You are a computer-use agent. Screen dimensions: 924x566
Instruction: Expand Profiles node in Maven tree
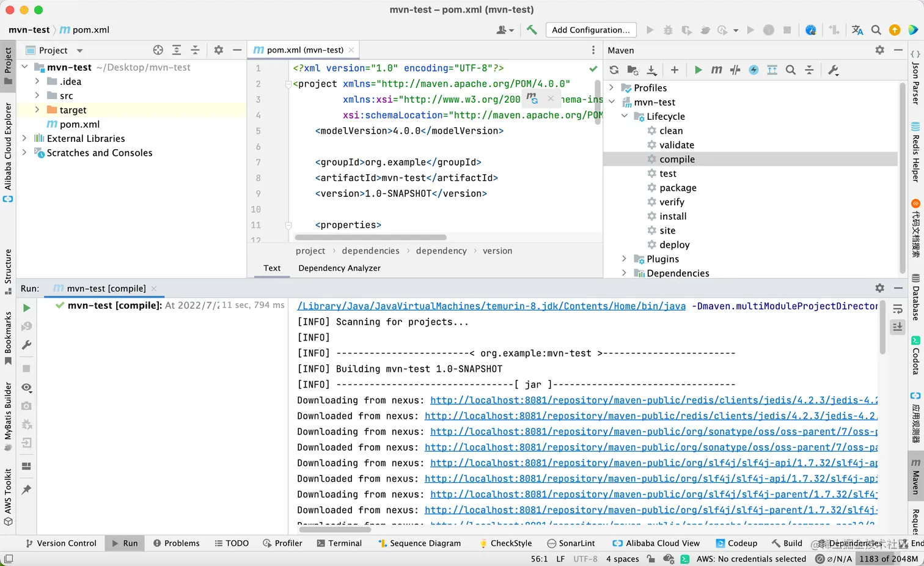(x=612, y=88)
